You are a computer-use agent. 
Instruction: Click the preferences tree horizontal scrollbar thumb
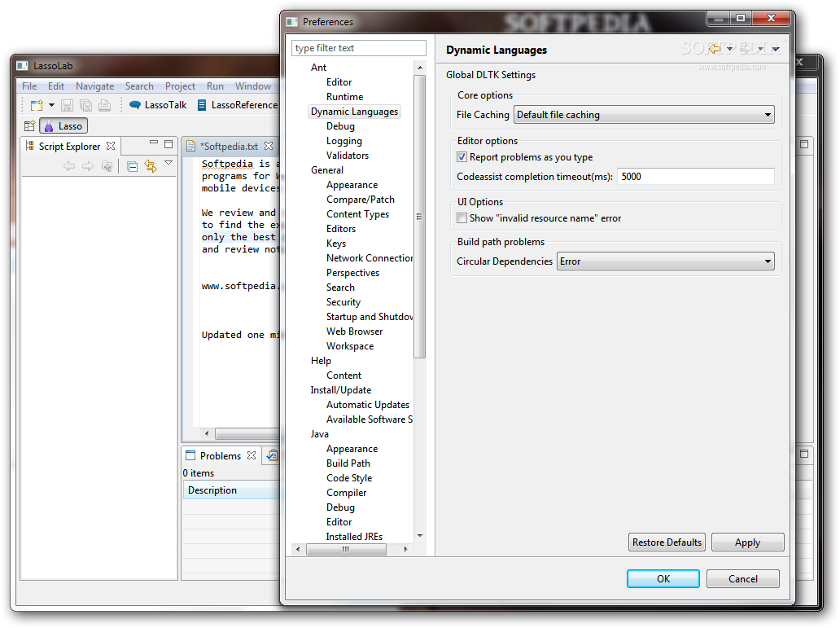(346, 549)
